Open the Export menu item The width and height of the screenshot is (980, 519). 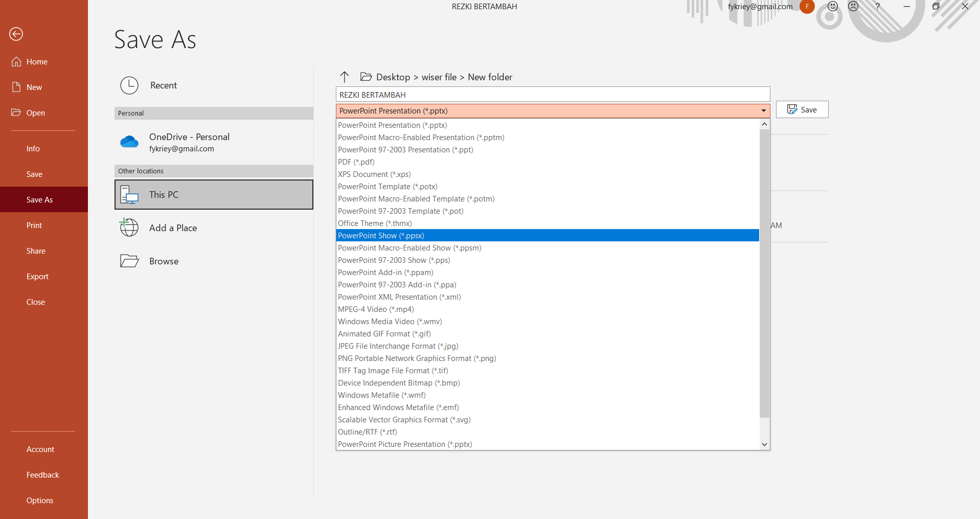coord(37,277)
